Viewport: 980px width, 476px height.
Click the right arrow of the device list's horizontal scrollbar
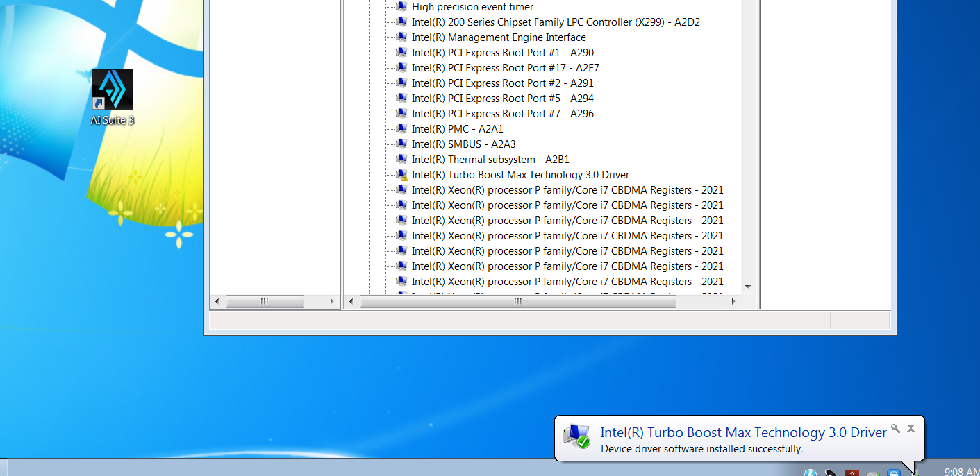(733, 302)
